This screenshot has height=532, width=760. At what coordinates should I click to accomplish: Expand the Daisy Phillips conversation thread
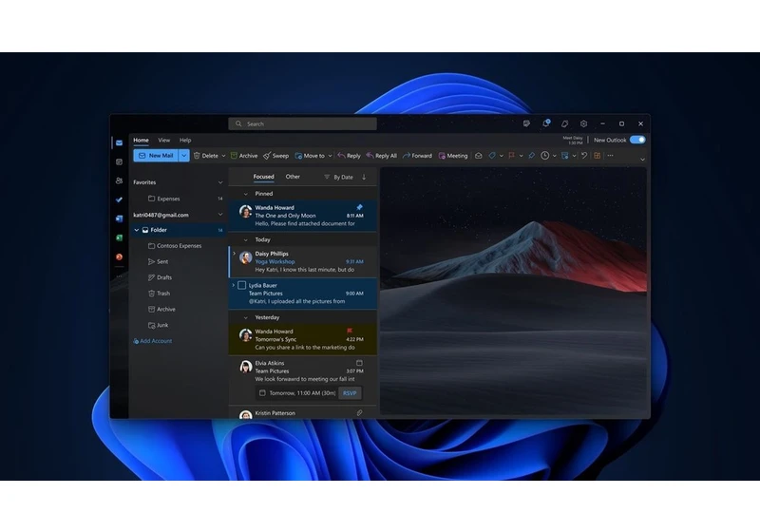(234, 254)
